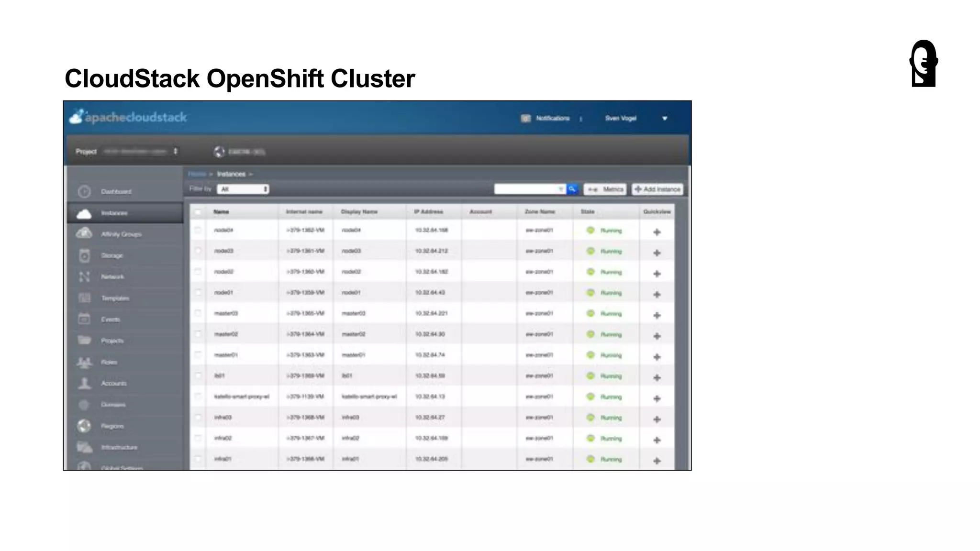Click the master03 instance name
The width and height of the screenshot is (980, 551).
226,313
